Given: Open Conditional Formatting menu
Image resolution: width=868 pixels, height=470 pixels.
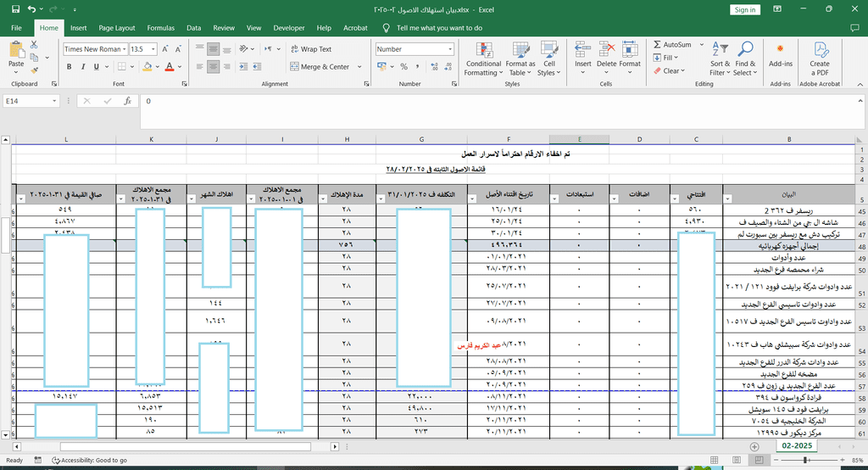Looking at the screenshot, I should (483, 59).
